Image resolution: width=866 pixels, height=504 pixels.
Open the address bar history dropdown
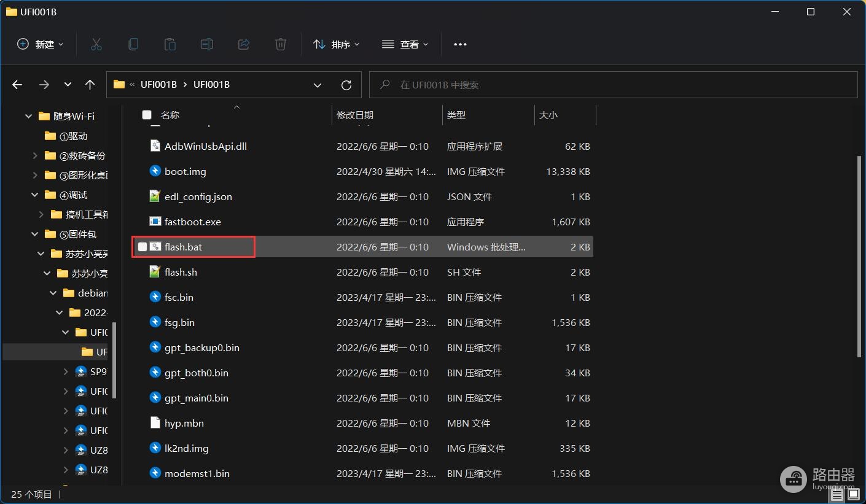318,85
